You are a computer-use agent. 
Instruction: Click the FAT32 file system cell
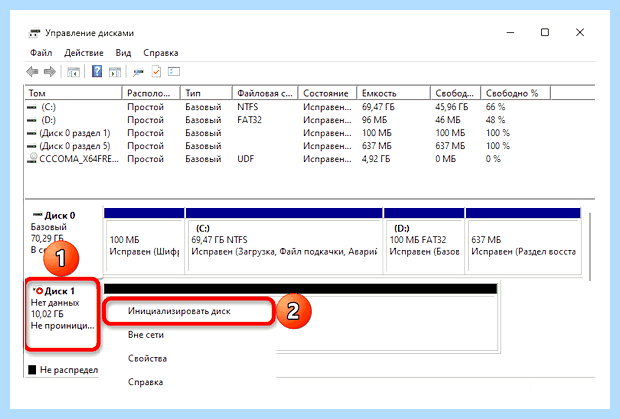click(x=250, y=120)
